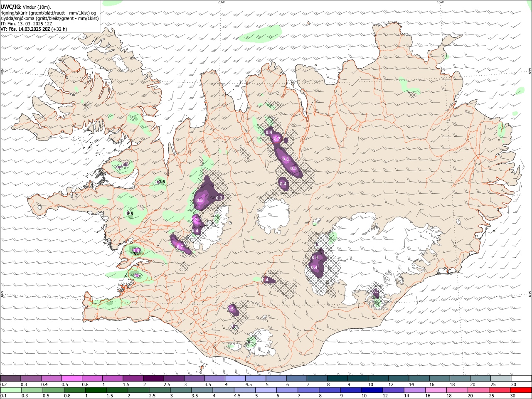532x399 pixels.
Task: Choose the lavender top-row swatch between 4 and 4.5
Action: (235, 378)
